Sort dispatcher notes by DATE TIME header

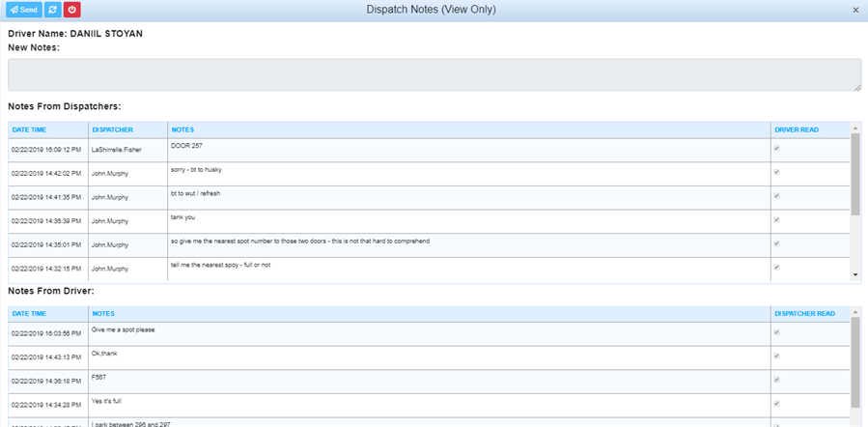pos(29,129)
